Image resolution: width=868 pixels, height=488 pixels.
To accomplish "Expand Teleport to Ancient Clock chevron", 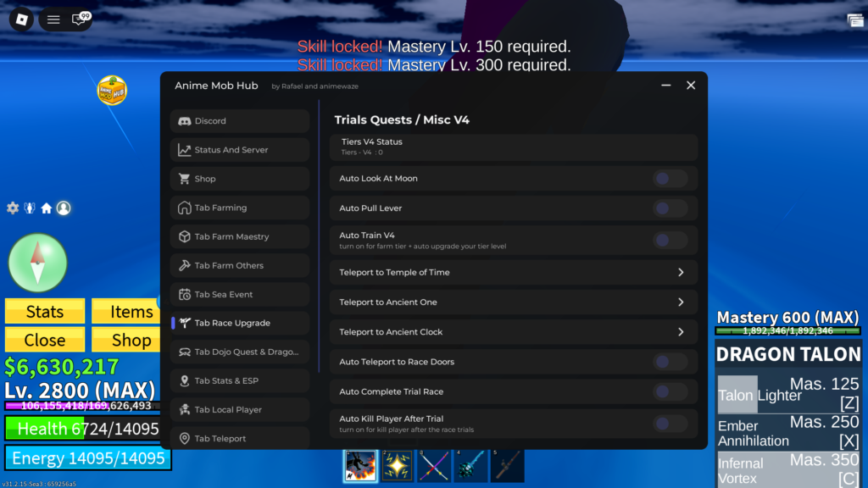I will (x=681, y=332).
